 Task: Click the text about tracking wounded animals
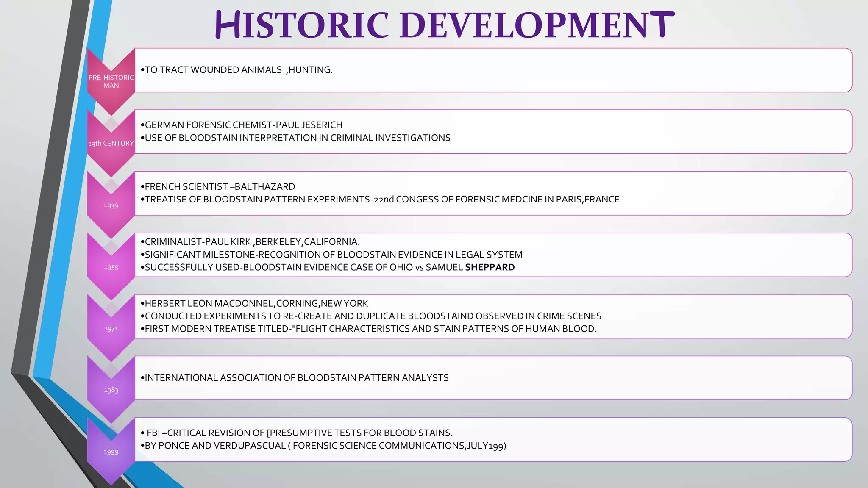(238, 70)
